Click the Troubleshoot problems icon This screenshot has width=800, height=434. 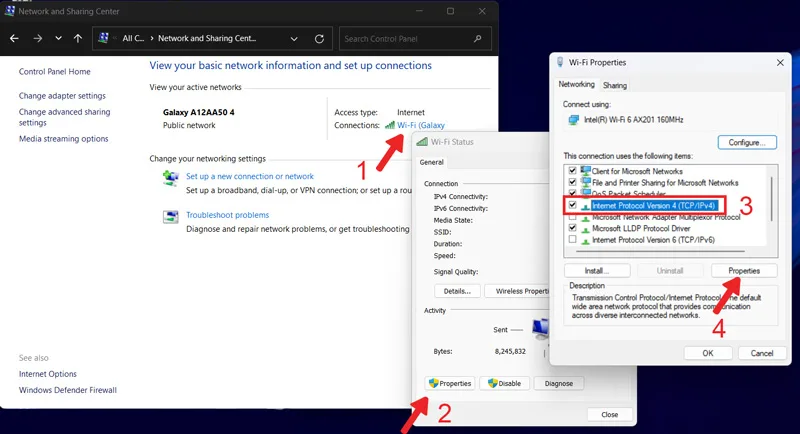click(x=170, y=217)
